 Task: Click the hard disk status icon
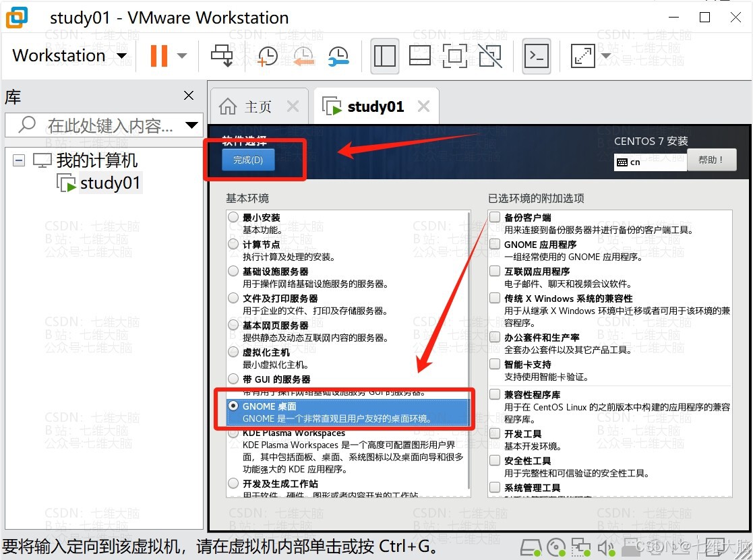coord(531,547)
